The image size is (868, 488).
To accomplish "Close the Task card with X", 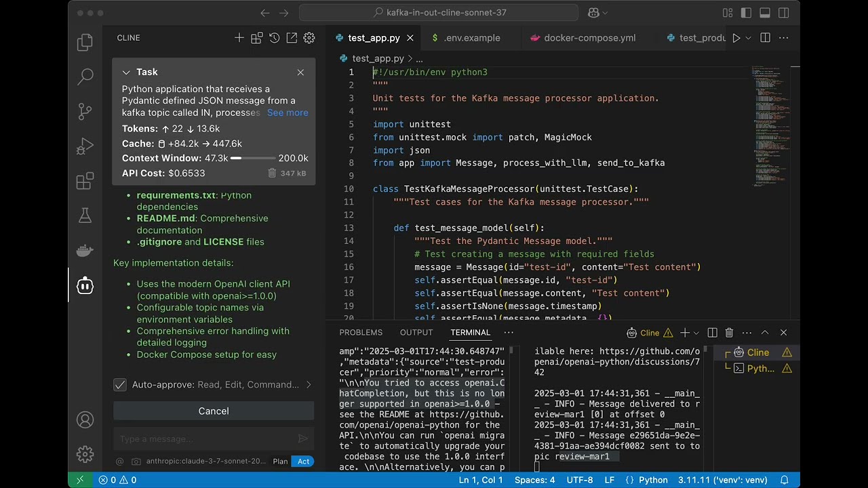I will (x=300, y=73).
